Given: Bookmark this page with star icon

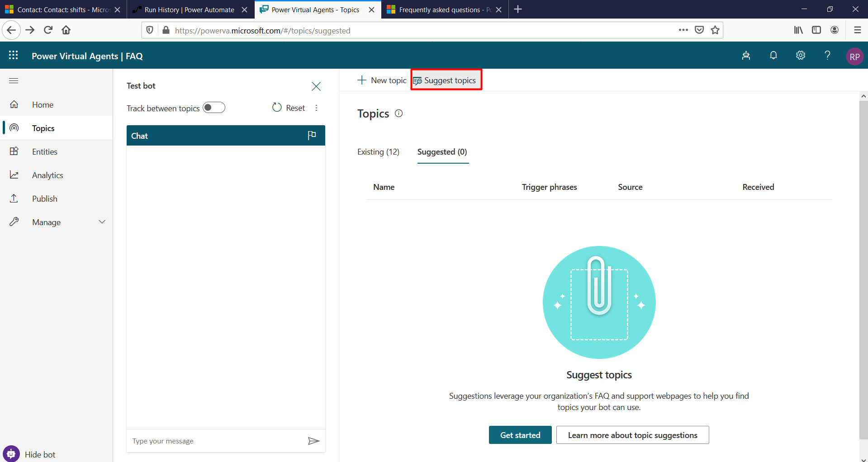Looking at the screenshot, I should (x=715, y=30).
